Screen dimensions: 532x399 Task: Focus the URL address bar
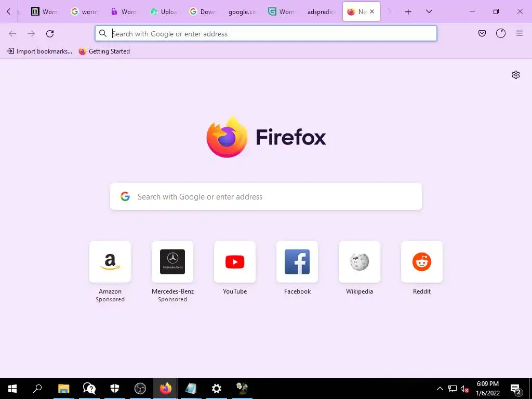click(x=265, y=34)
